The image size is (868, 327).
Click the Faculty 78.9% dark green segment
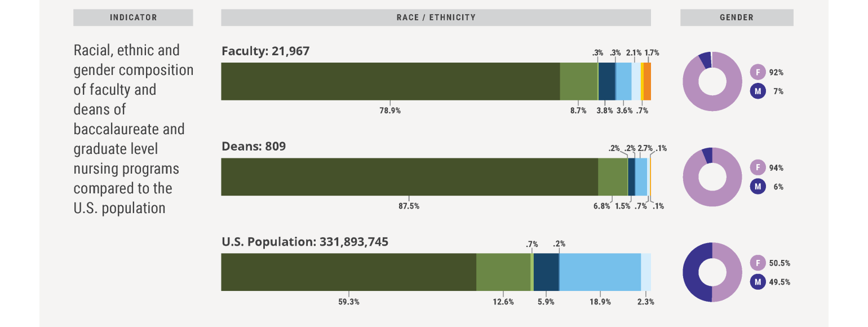point(390,81)
